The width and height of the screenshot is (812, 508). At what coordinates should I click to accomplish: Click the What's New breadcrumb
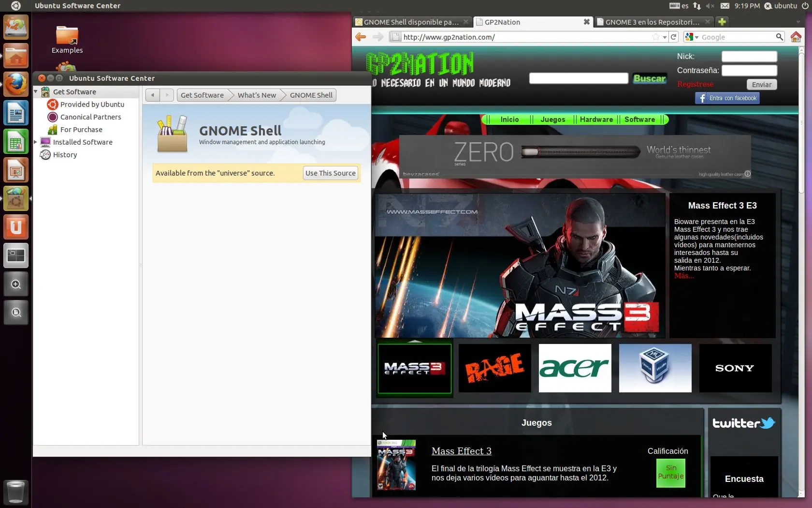(257, 95)
